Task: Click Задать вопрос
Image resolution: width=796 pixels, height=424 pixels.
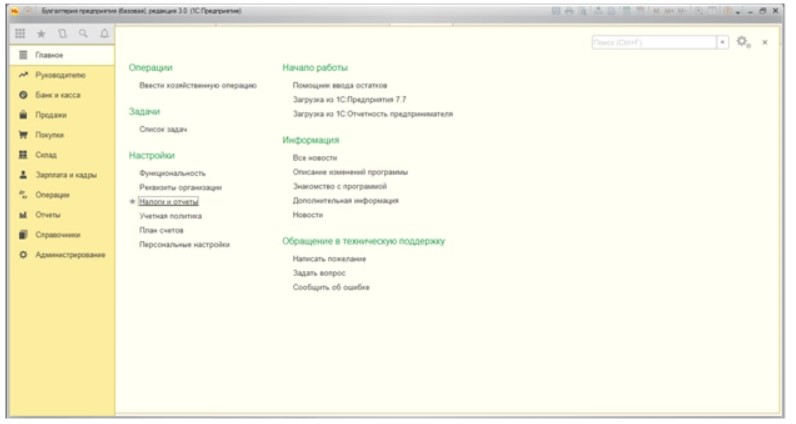Action: pos(319,273)
